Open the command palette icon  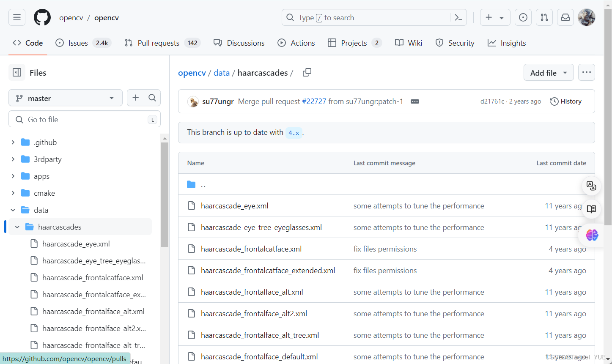458,17
